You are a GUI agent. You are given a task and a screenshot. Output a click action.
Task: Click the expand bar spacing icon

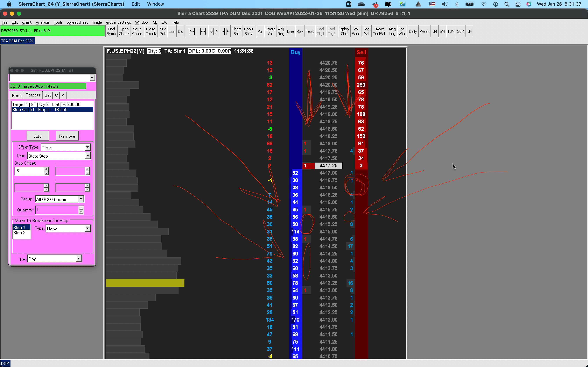point(191,31)
